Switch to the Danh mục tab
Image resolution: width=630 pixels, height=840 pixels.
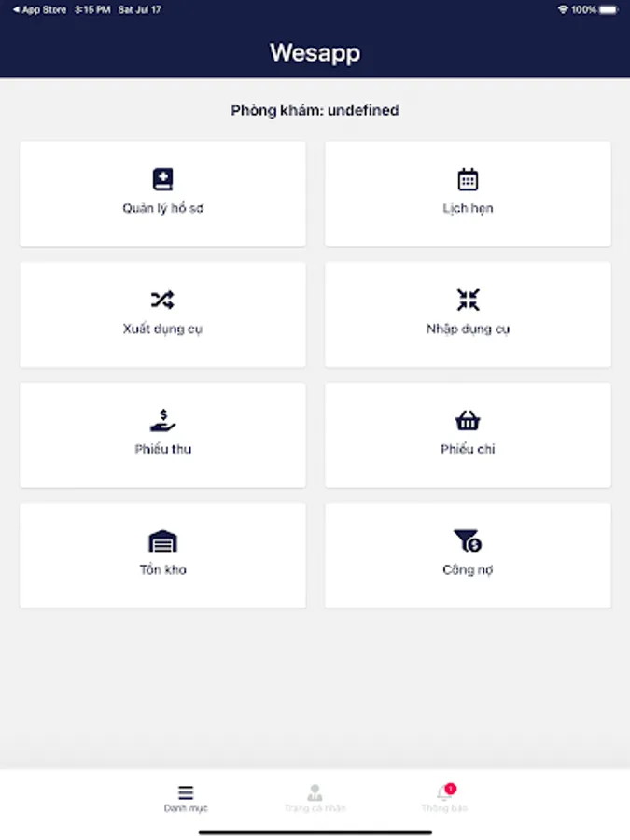[186, 799]
